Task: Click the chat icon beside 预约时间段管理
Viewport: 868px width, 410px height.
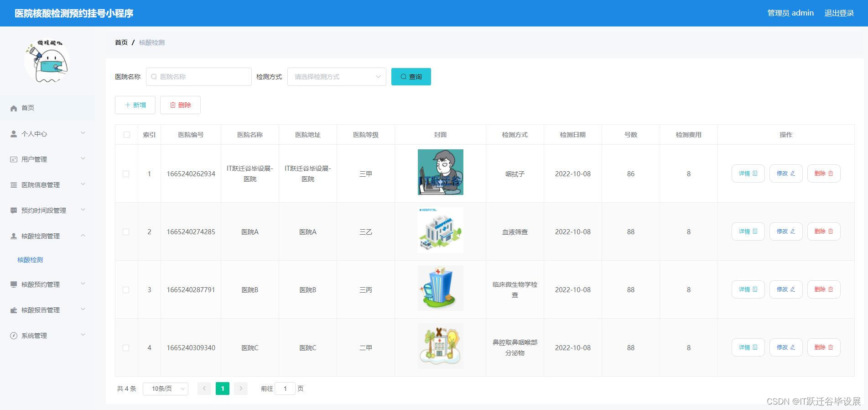Action: [x=14, y=210]
